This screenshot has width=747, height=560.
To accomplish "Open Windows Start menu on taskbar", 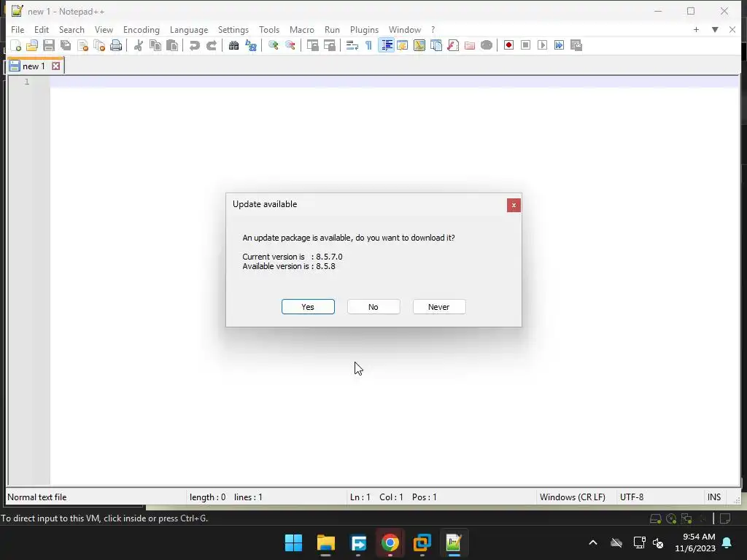I will (x=293, y=542).
